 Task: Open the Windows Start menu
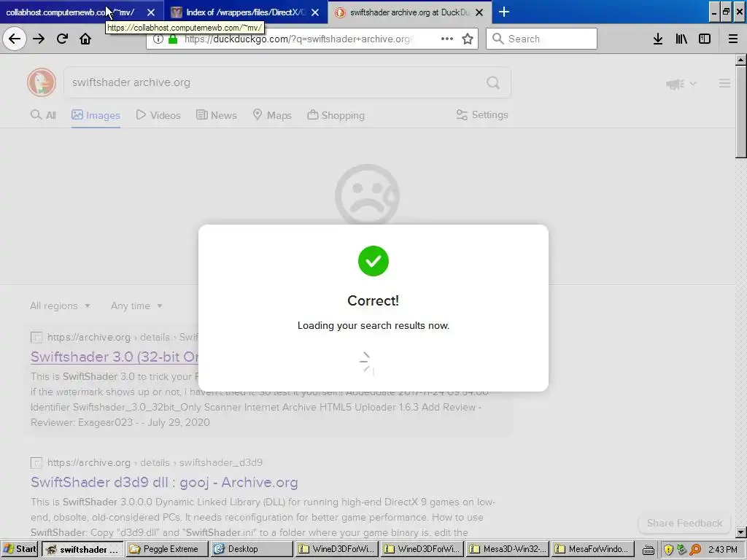[20, 549]
